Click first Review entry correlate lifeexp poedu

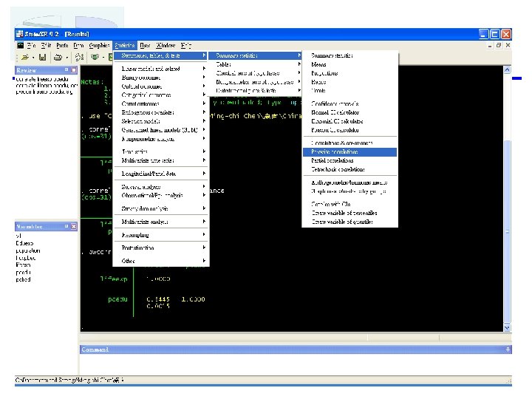click(42, 79)
